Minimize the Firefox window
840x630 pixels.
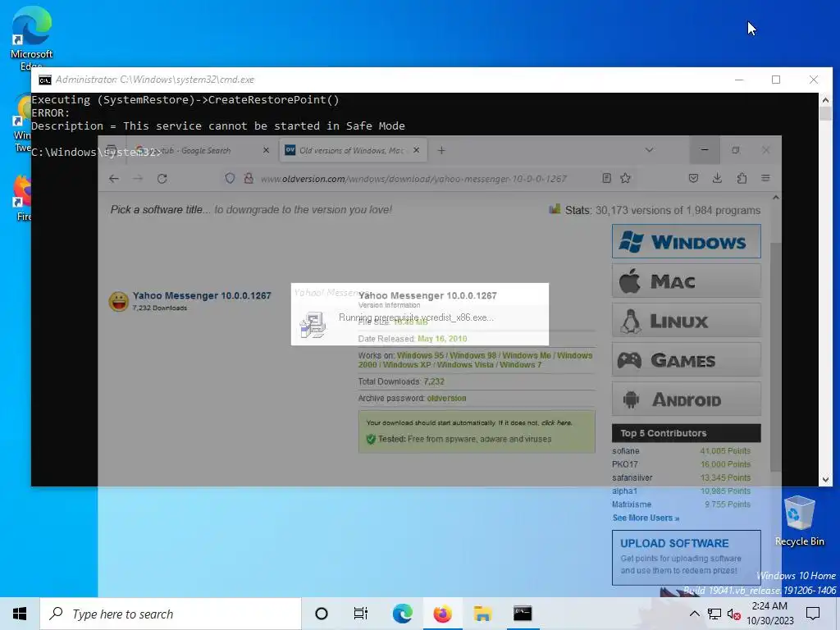(x=705, y=151)
